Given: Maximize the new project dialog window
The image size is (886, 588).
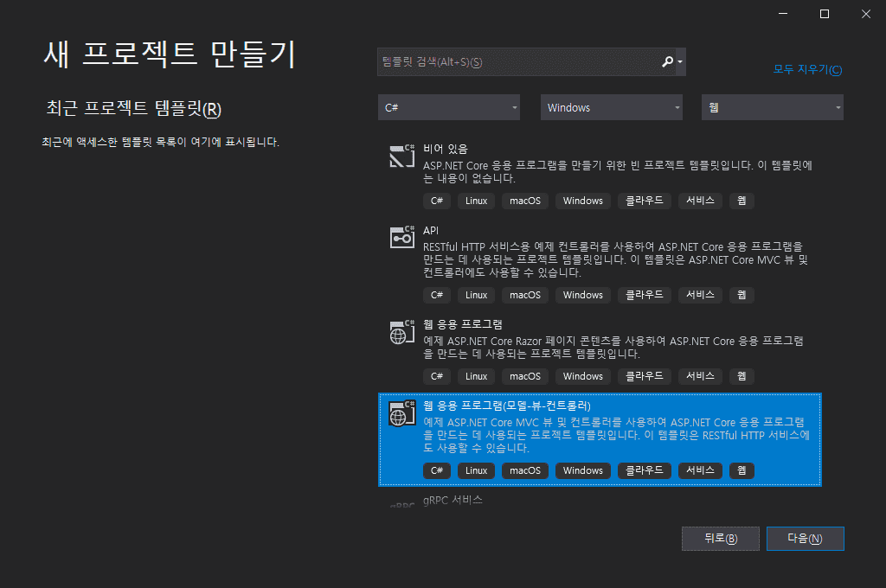Looking at the screenshot, I should [825, 14].
